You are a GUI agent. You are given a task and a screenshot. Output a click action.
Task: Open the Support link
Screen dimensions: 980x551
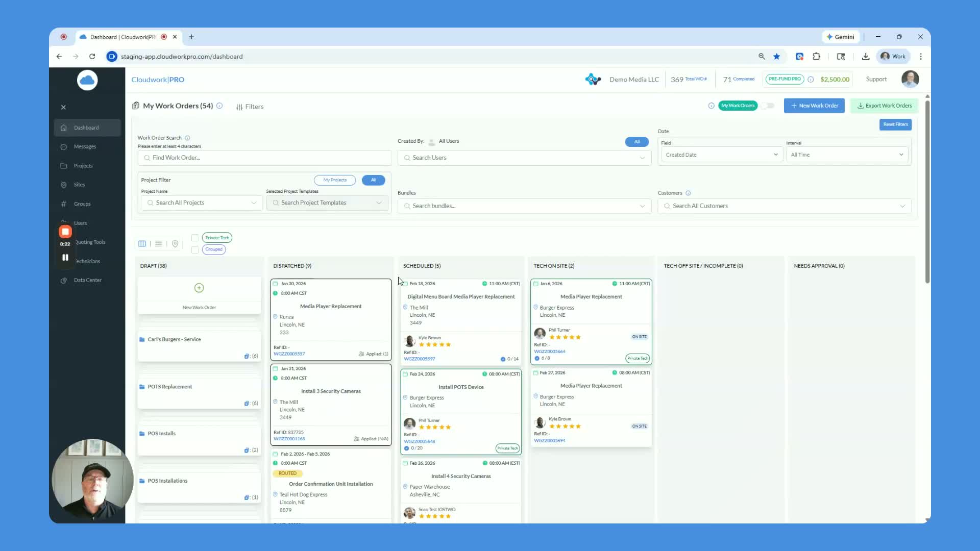(876, 80)
